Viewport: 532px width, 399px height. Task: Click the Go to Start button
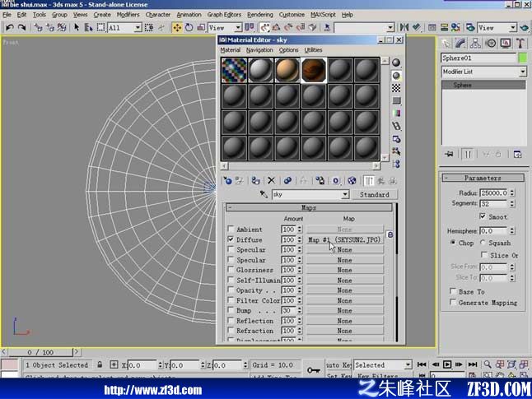coord(422,364)
